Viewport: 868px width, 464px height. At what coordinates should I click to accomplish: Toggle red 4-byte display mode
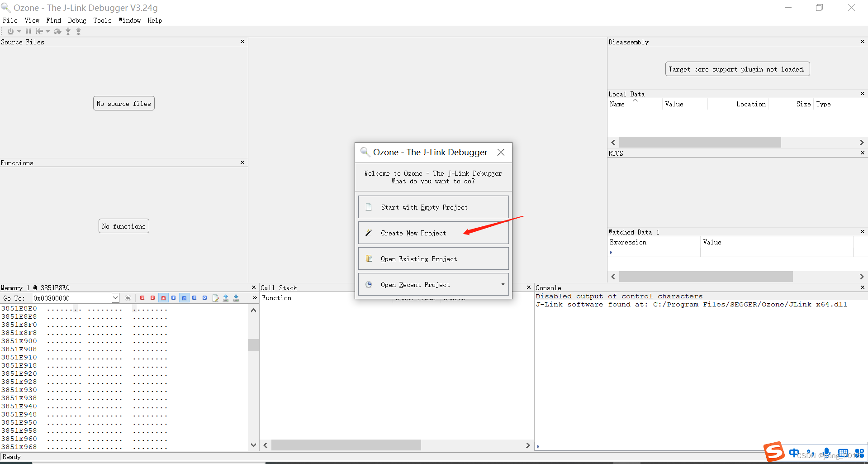click(x=163, y=298)
